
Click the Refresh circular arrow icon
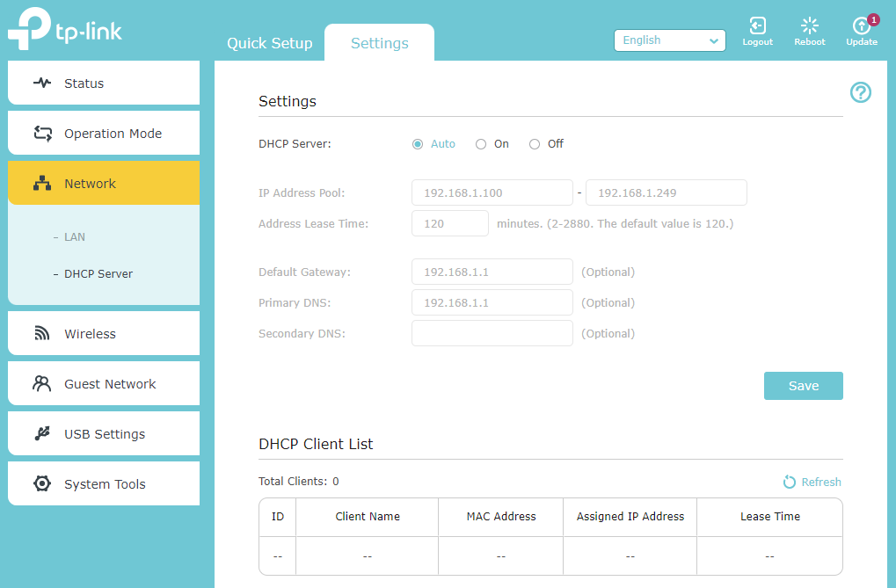[789, 483]
